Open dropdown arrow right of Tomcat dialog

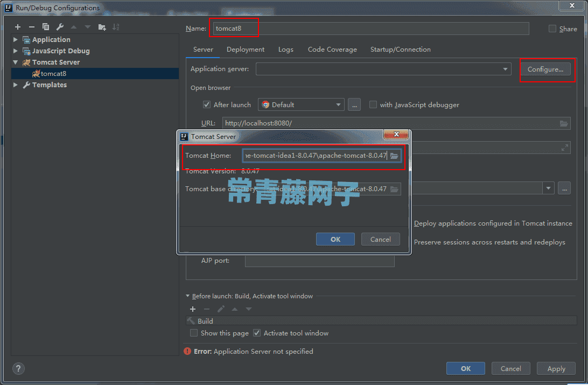pos(548,188)
